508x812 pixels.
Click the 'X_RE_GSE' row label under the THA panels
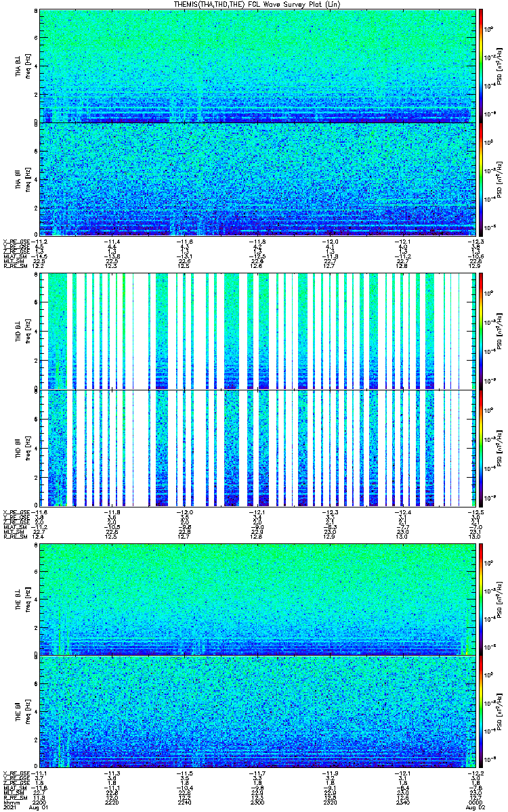tap(16, 242)
